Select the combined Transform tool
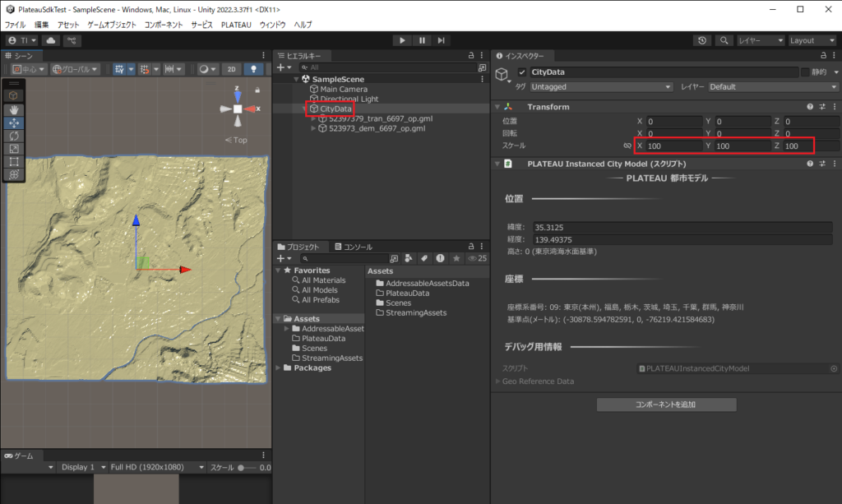The width and height of the screenshot is (842, 504). click(x=14, y=174)
